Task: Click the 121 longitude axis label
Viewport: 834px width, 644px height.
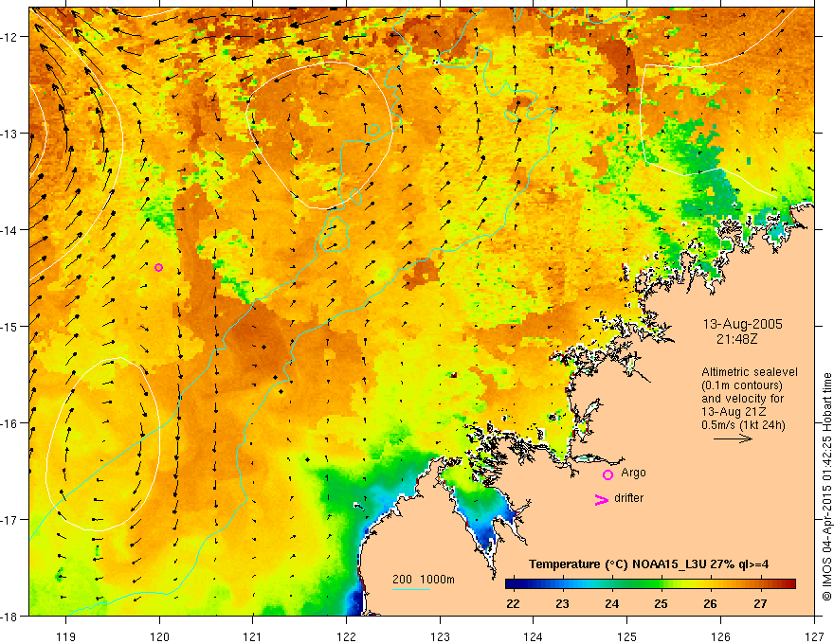Action: coord(253,636)
